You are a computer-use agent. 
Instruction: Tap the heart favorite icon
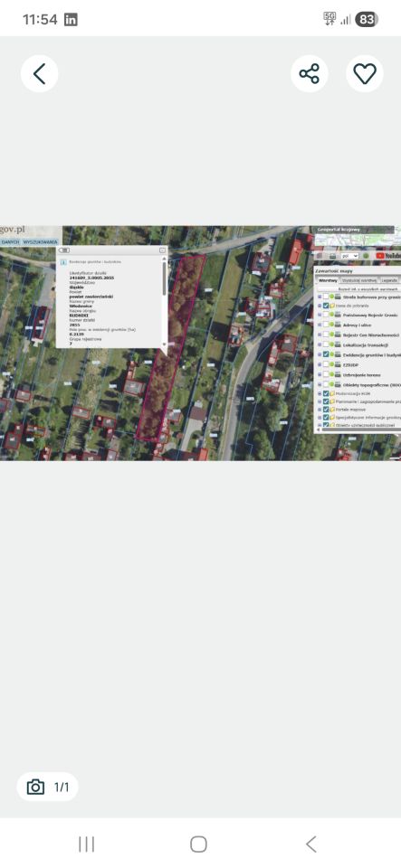click(365, 73)
